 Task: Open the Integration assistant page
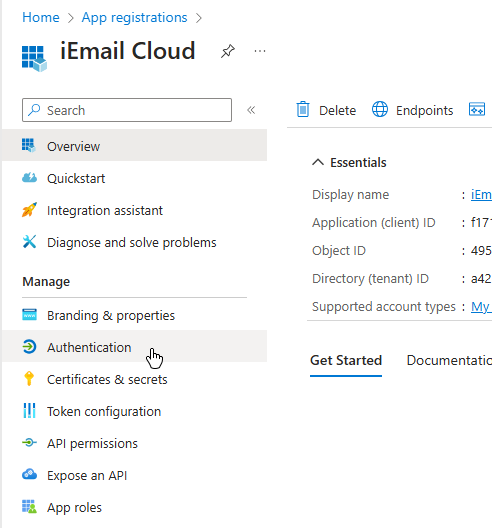coord(134,210)
